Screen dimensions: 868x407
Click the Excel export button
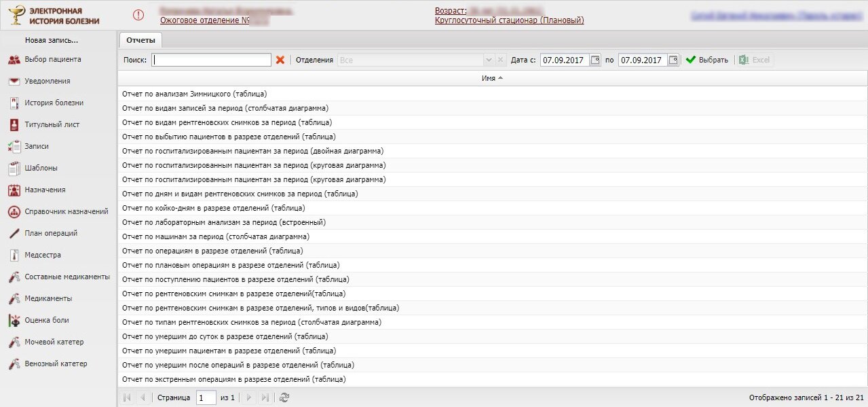click(x=754, y=60)
